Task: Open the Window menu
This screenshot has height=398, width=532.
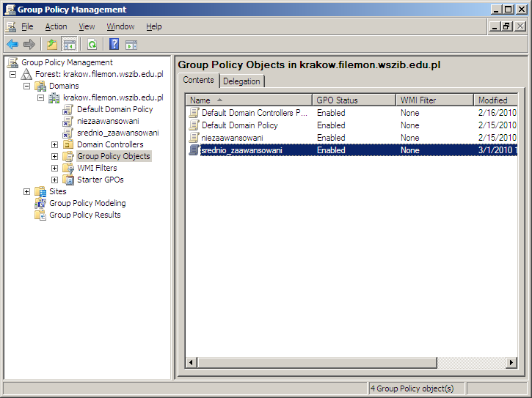Action: (x=120, y=26)
